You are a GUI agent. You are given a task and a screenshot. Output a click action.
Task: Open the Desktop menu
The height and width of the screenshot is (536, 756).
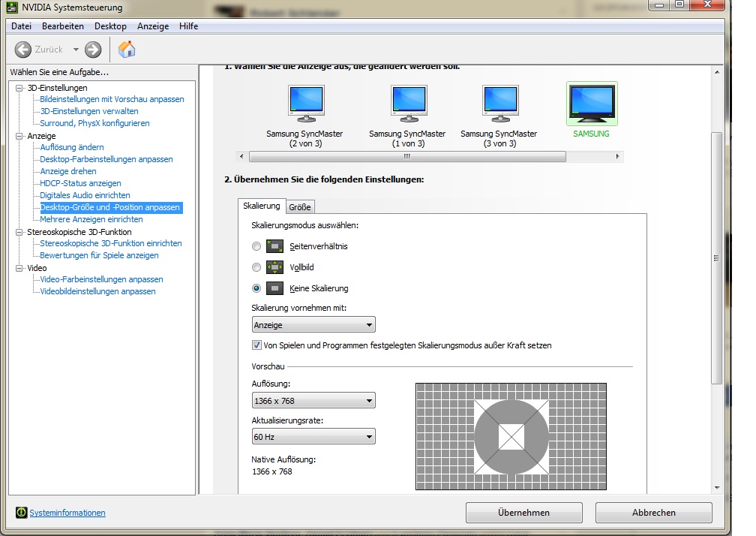[110, 26]
